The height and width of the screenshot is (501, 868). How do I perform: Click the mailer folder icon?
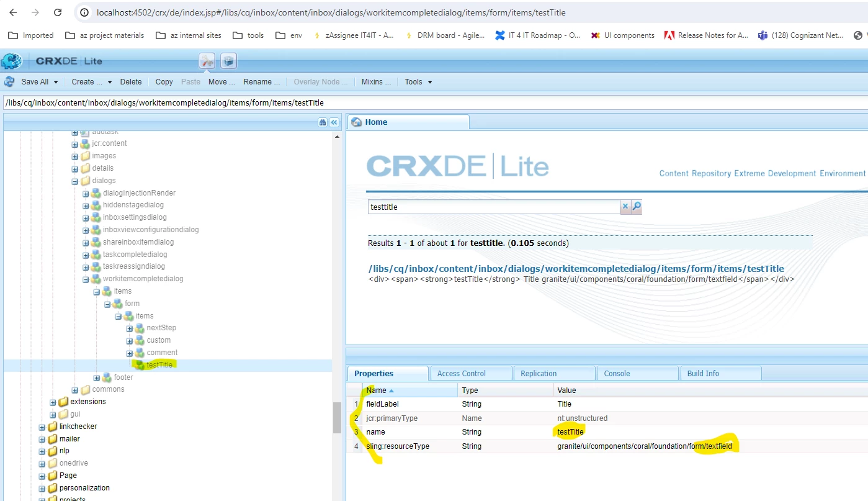click(x=53, y=439)
